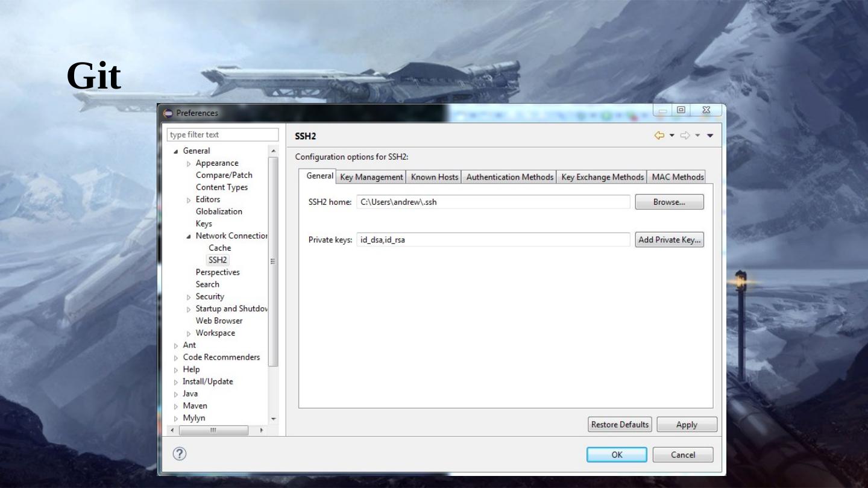The height and width of the screenshot is (488, 868).
Task: Select Web Browser preference page
Action: [219, 321]
